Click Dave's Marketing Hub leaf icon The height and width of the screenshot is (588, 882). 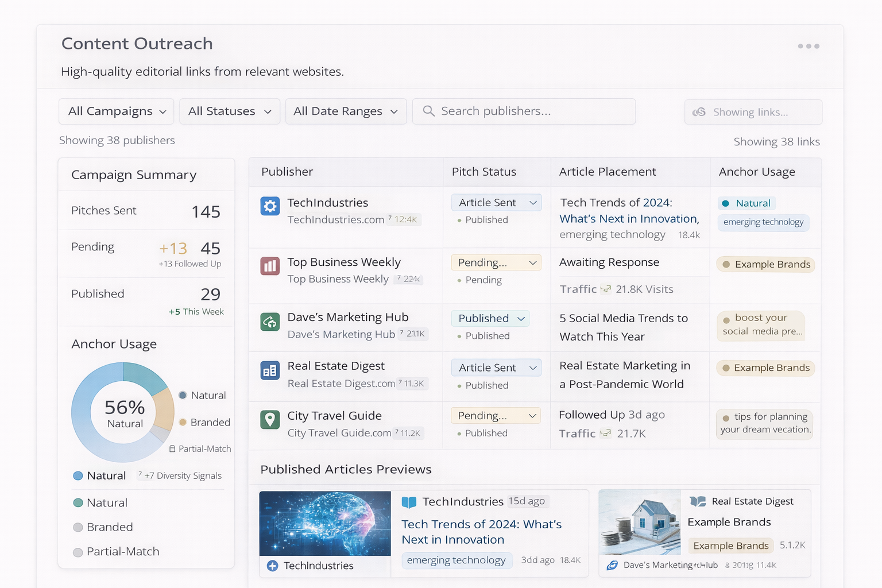coord(270,323)
